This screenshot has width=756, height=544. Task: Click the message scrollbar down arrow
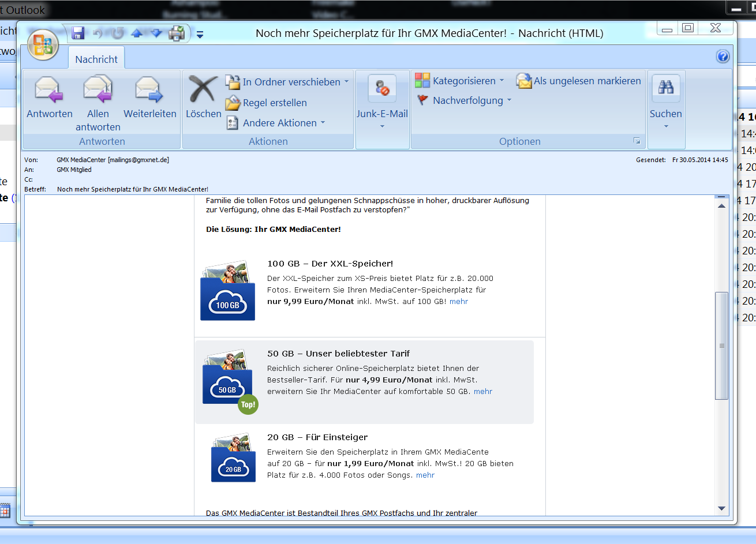[721, 508]
